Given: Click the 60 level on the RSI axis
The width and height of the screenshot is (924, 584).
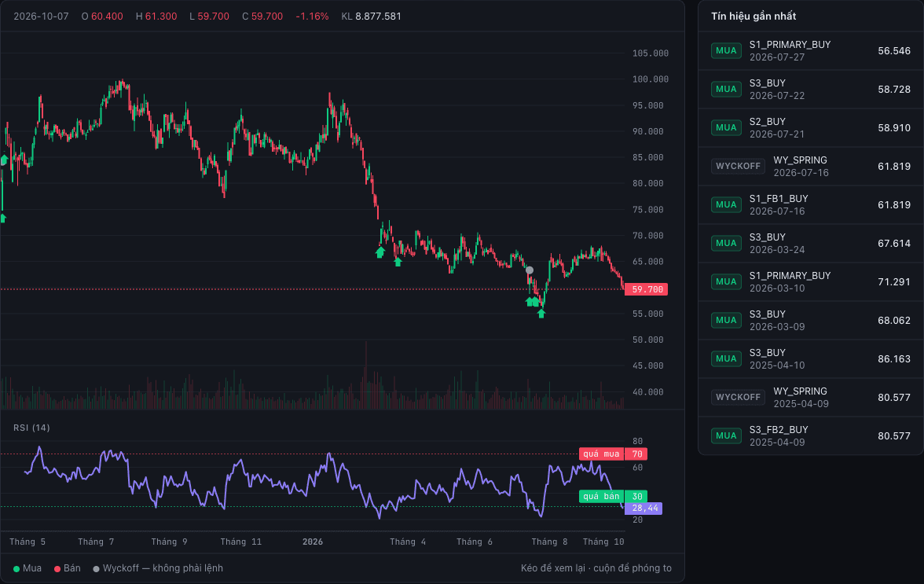Looking at the screenshot, I should [638, 468].
